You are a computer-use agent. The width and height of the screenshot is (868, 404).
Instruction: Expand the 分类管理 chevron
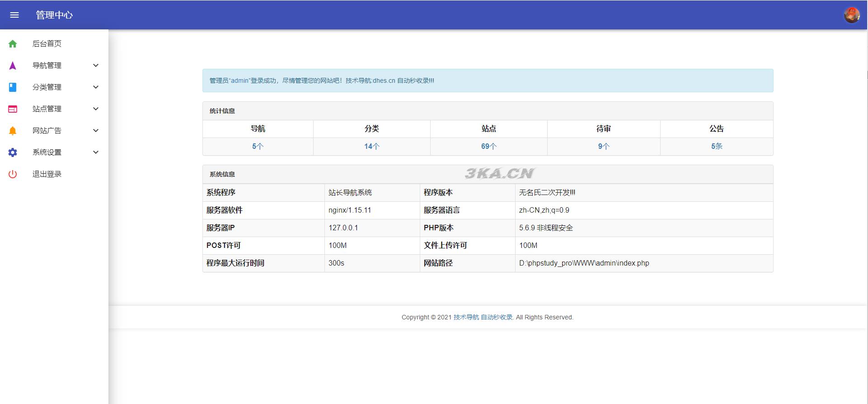tap(96, 87)
